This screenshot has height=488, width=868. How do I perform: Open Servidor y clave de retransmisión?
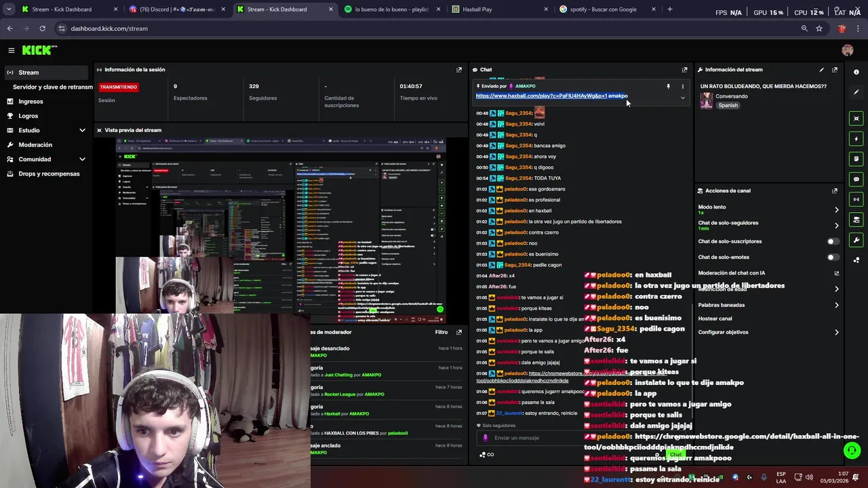click(52, 87)
